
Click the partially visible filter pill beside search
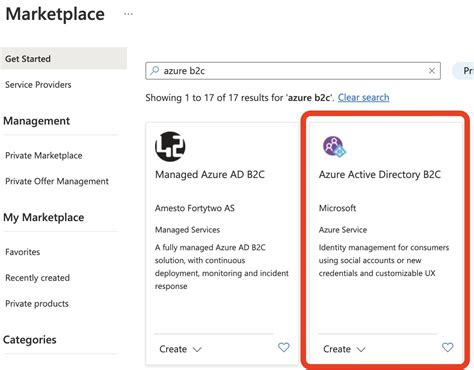[x=464, y=71]
